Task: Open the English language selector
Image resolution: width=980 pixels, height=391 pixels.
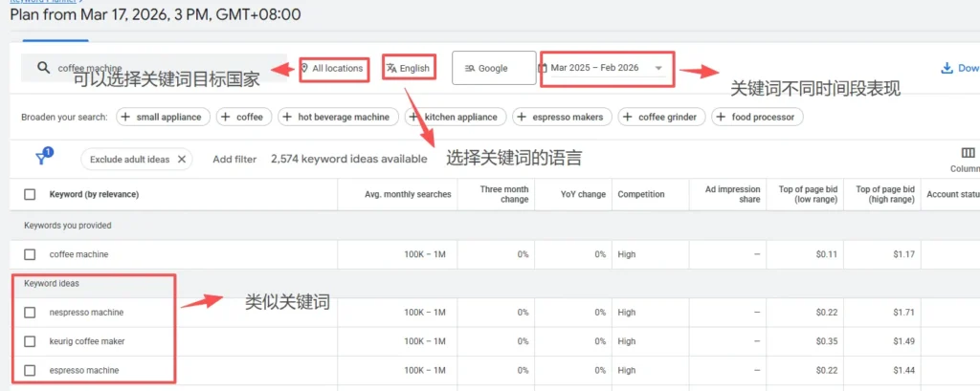Action: pos(407,68)
